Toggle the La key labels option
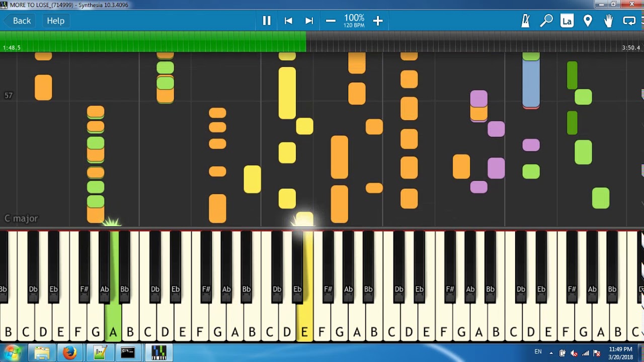The image size is (644, 362). pyautogui.click(x=567, y=21)
